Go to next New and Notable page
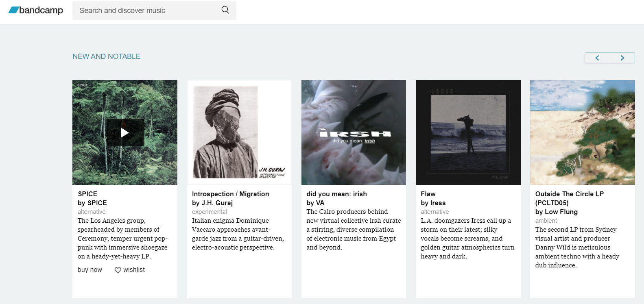Screen dimensions: 644x304 tap(622, 58)
